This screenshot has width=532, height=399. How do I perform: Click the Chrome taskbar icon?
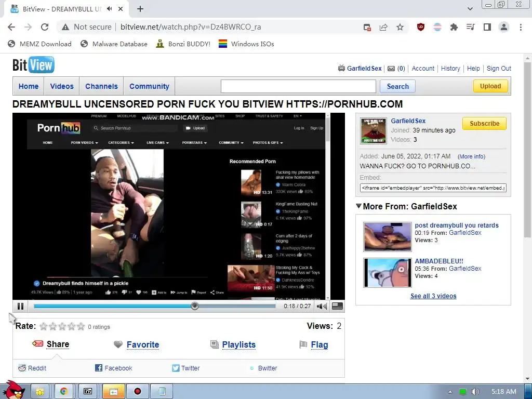[x=63, y=392]
